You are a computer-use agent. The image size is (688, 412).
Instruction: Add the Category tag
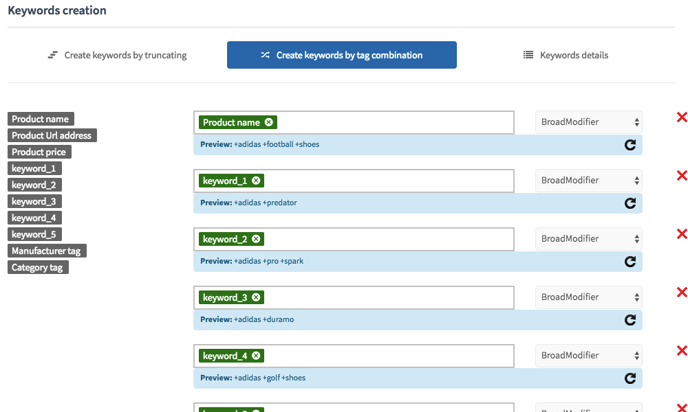[x=38, y=267]
